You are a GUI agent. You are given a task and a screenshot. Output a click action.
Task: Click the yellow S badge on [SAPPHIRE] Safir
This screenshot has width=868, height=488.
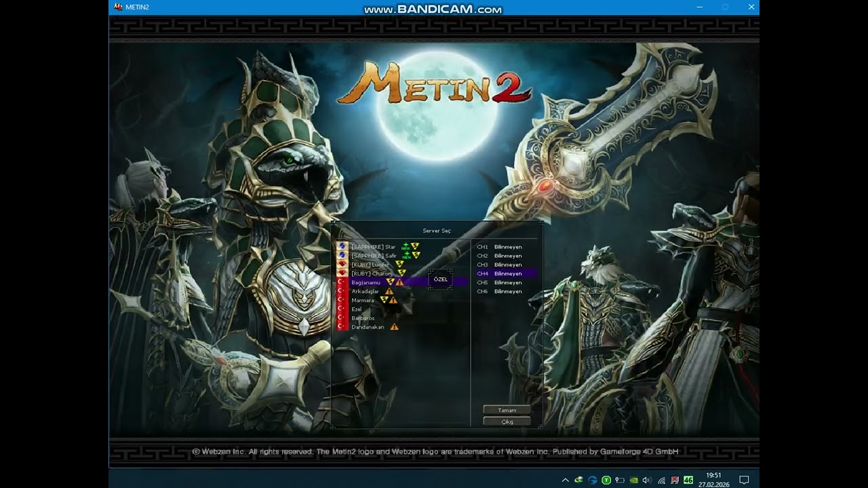click(x=416, y=256)
